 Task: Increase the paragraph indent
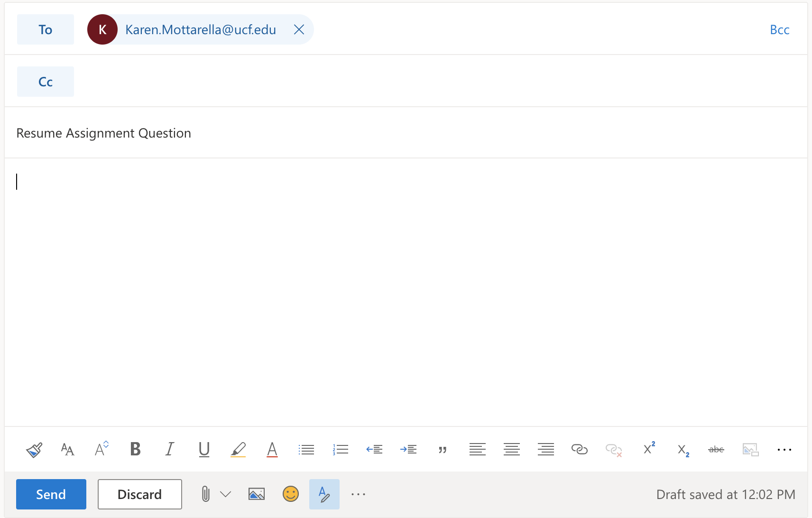[408, 449]
